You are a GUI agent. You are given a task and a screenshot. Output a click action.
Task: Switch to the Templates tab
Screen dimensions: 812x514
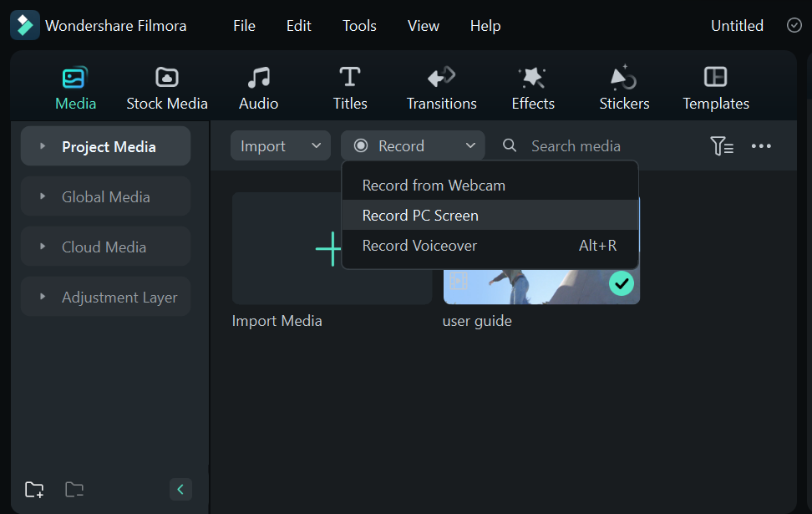click(715, 76)
